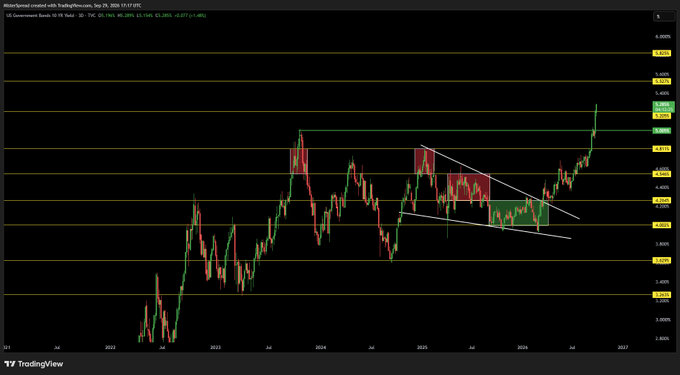
Task: Click the green current price label 5.285%
Action: point(663,107)
